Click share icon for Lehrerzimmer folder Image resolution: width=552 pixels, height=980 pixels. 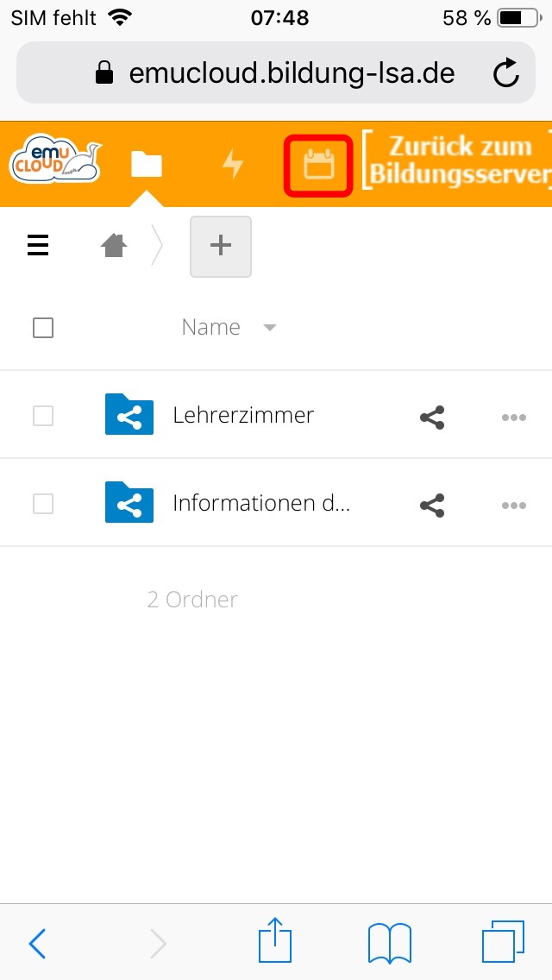coord(432,418)
